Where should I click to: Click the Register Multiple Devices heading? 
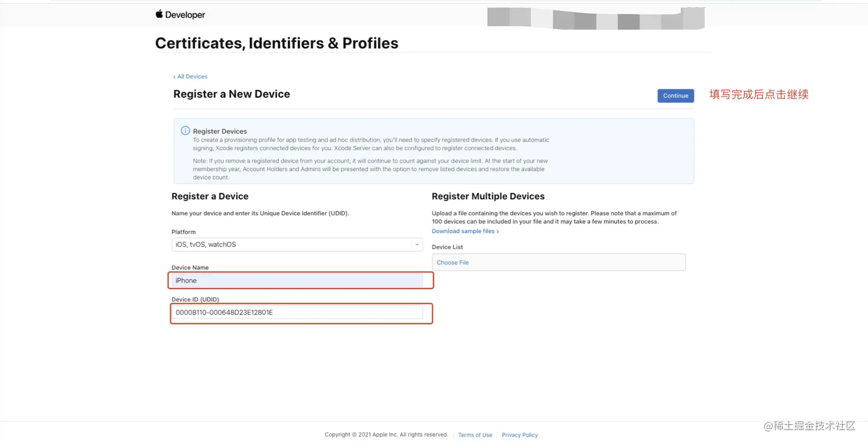tap(488, 196)
